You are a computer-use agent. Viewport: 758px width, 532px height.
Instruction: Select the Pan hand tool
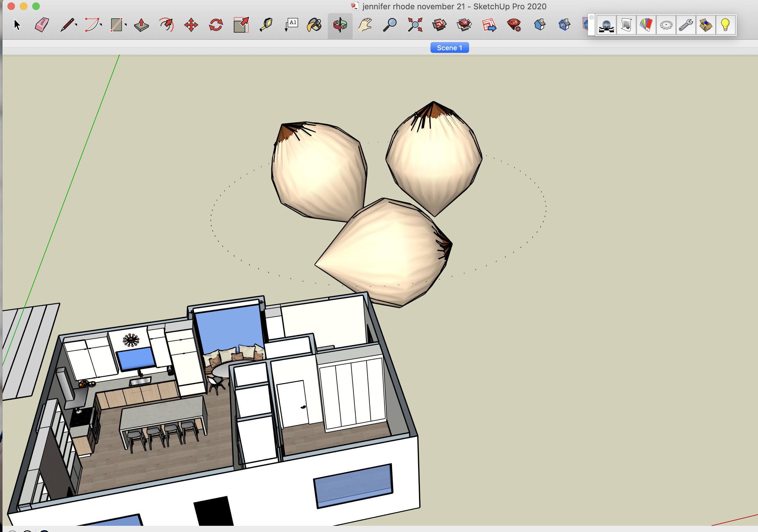(x=365, y=25)
